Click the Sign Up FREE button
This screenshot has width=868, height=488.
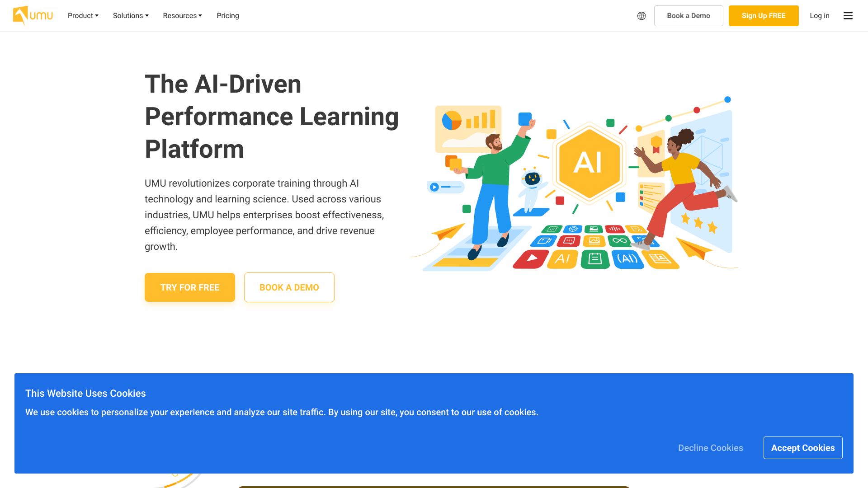[x=764, y=15]
